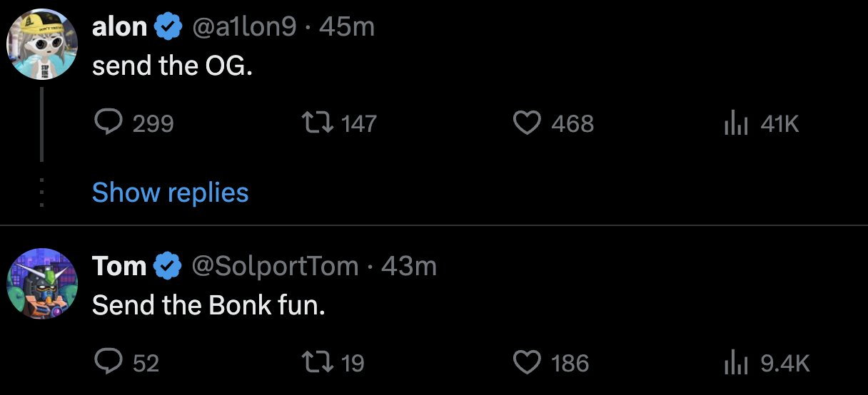This screenshot has height=395, width=868.
Task: Open alon's profile picture
Action: (41, 43)
